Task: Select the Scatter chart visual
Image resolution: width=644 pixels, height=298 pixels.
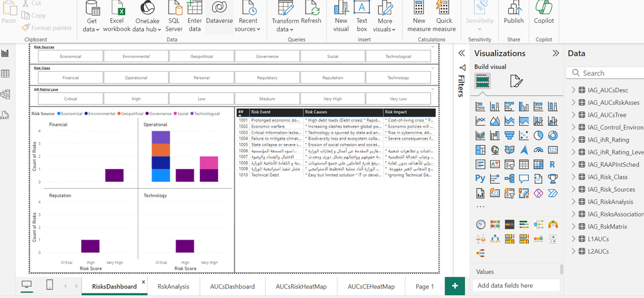Action: [x=524, y=135]
